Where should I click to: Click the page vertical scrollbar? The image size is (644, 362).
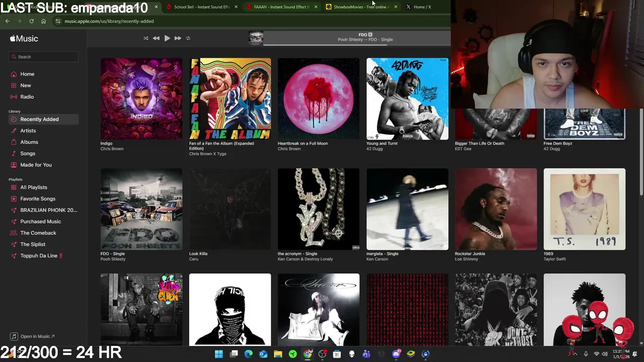[641, 151]
